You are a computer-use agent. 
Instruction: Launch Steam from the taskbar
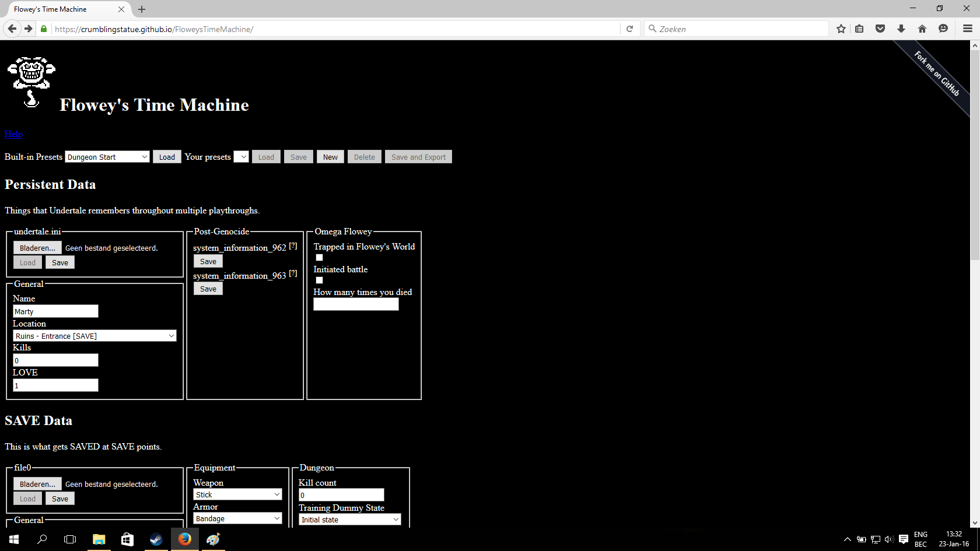156,539
